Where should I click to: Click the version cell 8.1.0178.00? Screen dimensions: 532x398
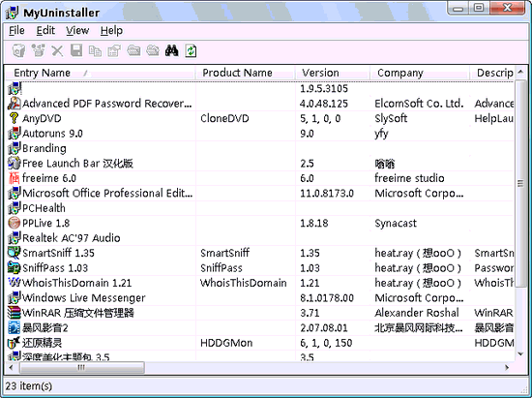(327, 297)
